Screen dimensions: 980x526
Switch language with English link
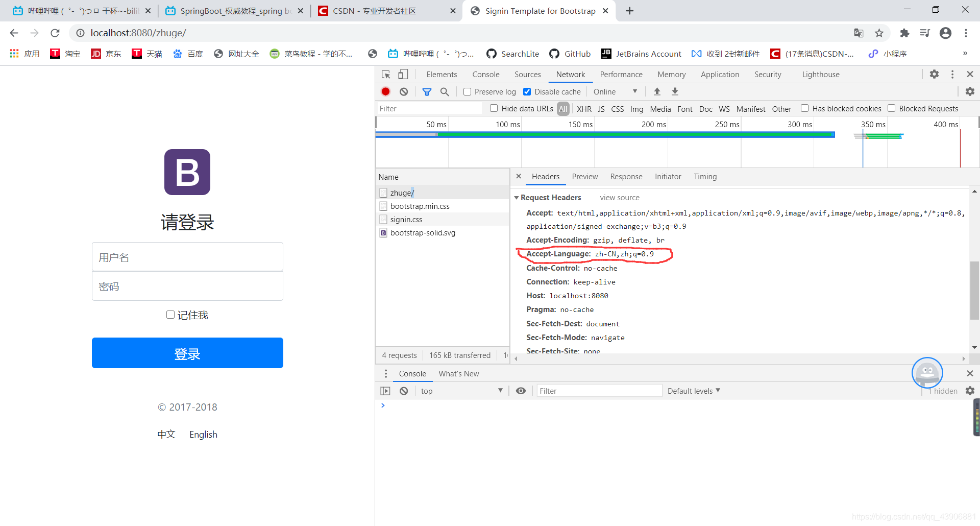tap(203, 435)
